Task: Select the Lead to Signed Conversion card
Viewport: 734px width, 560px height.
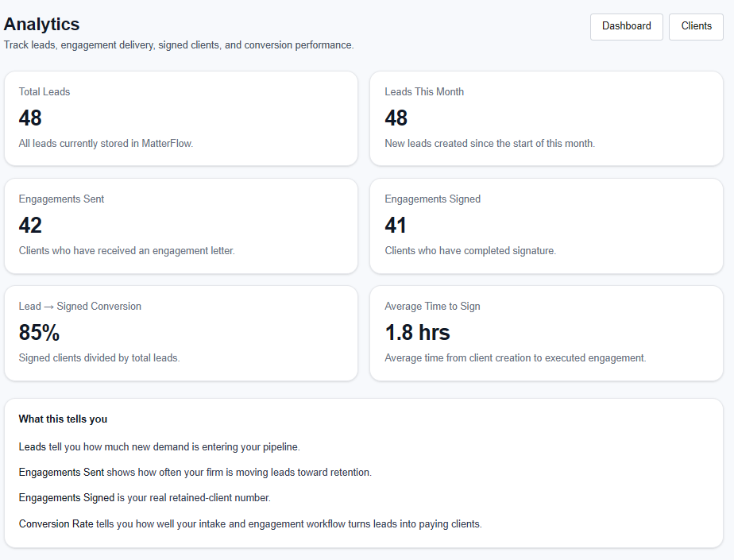Action: pos(181,332)
